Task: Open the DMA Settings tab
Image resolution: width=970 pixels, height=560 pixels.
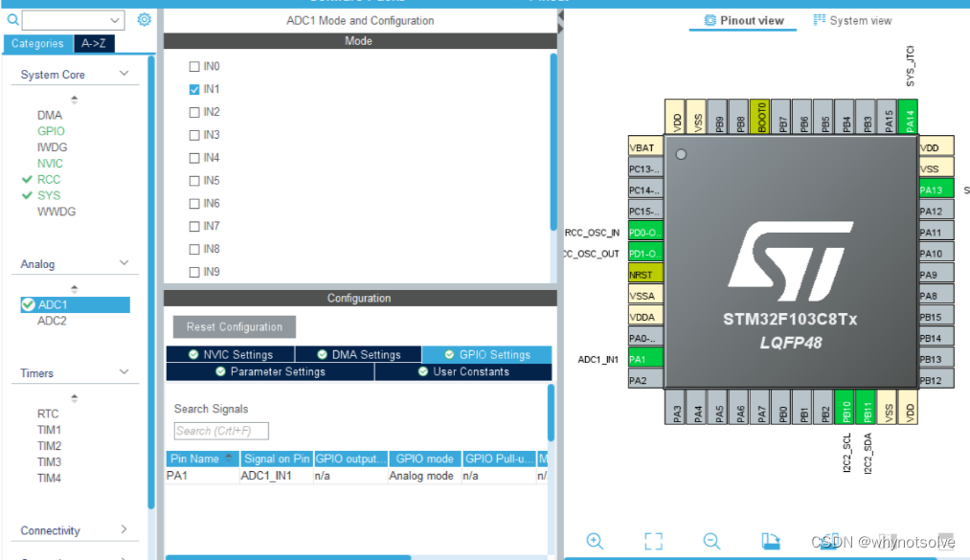Action: [359, 354]
